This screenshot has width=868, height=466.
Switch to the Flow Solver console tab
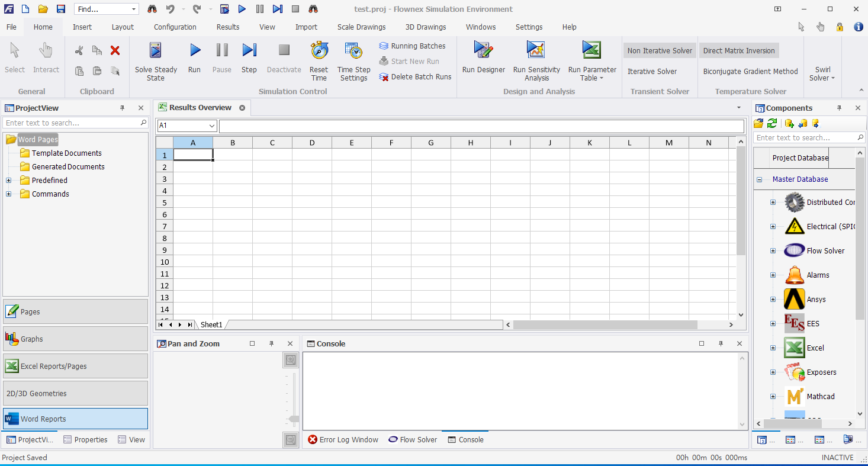coord(413,439)
